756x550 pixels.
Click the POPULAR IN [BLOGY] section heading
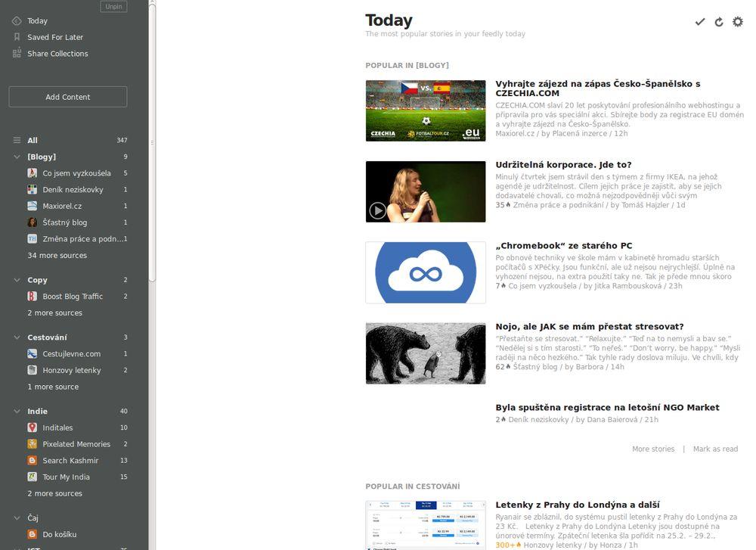[x=407, y=65]
